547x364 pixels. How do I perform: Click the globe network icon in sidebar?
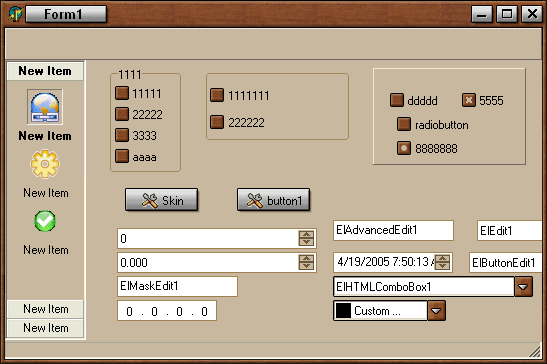pyautogui.click(x=45, y=107)
